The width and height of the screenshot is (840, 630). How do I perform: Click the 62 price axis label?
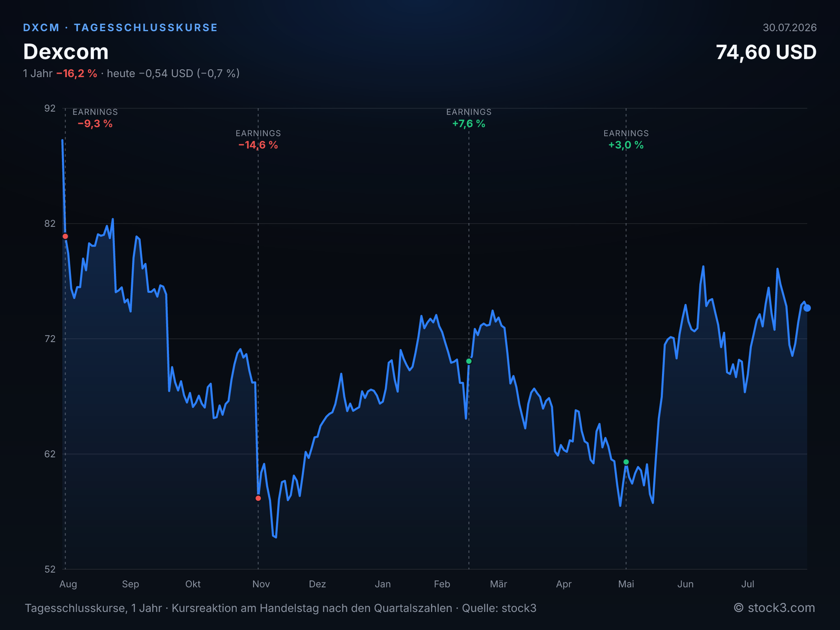50,454
